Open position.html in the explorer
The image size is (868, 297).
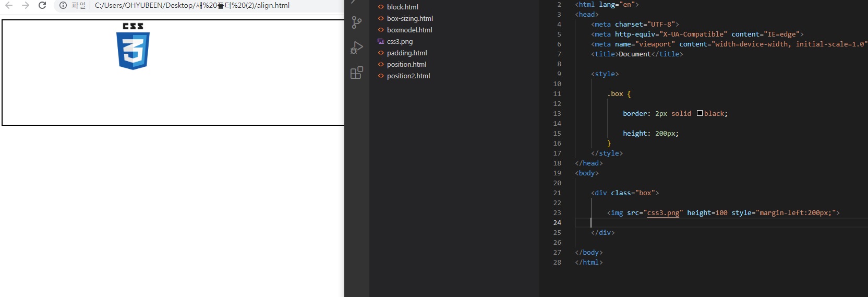(406, 64)
